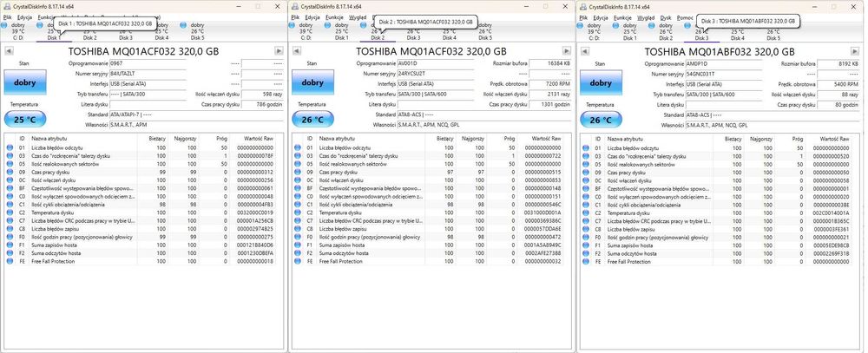Viewport: 868px width, 353px height.
Task: Click the 598 razy power-on count field
Action: 262,94
